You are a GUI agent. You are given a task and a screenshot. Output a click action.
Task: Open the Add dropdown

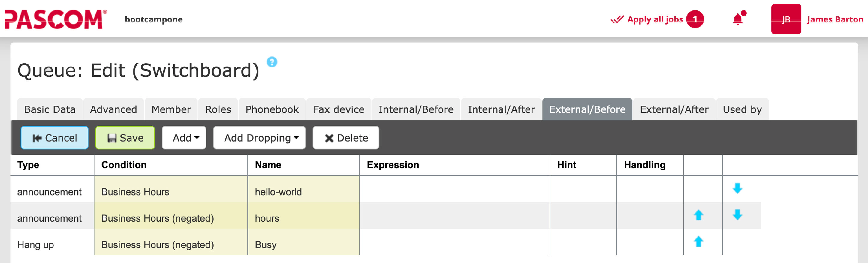point(184,138)
